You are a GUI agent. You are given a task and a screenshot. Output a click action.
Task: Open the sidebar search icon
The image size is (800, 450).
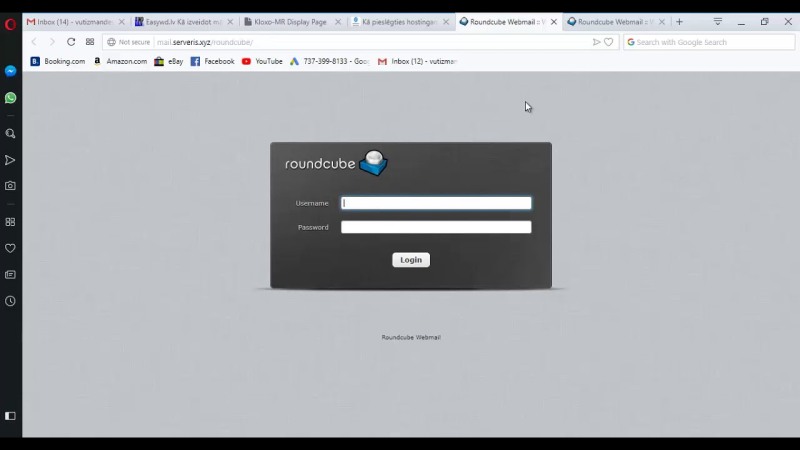click(10, 133)
